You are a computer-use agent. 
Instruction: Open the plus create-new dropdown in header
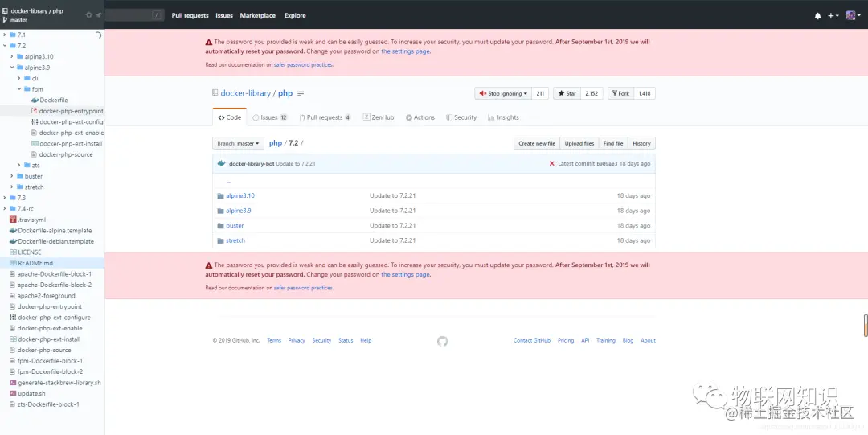pos(833,15)
